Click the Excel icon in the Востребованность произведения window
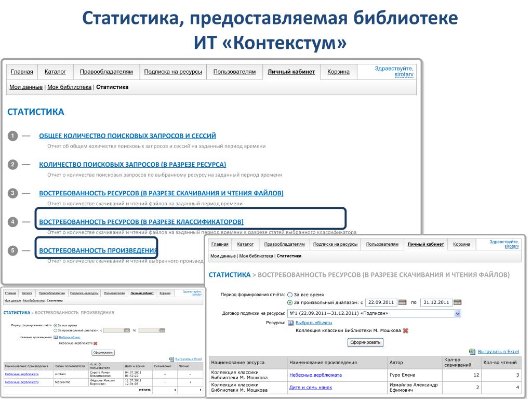Image resolution: width=532 pixels, height=399 pixels. pos(171,359)
